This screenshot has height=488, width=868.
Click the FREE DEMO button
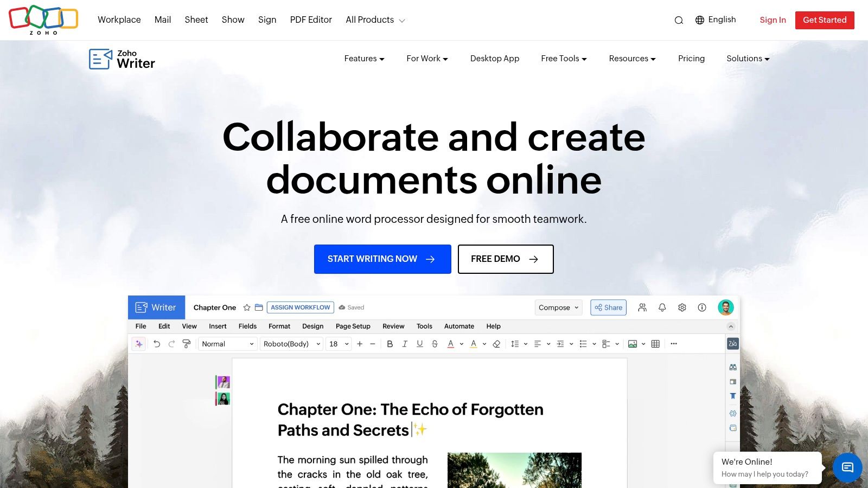(x=506, y=259)
